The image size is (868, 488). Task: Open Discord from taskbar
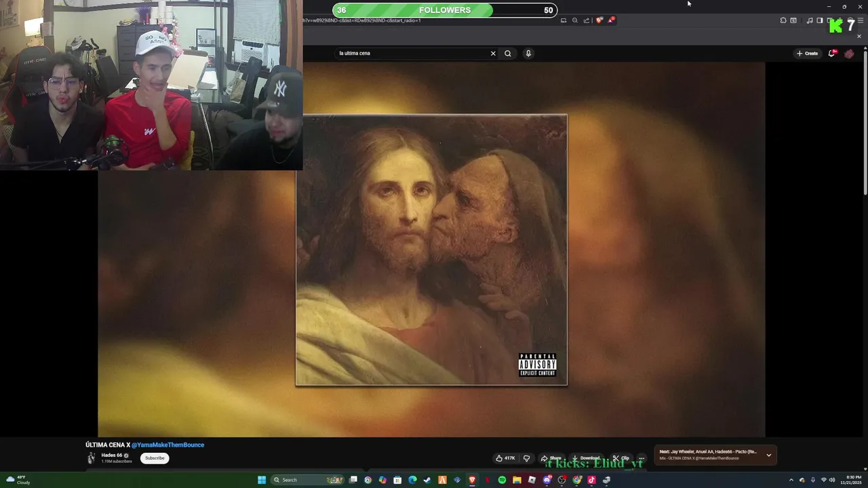tap(547, 480)
